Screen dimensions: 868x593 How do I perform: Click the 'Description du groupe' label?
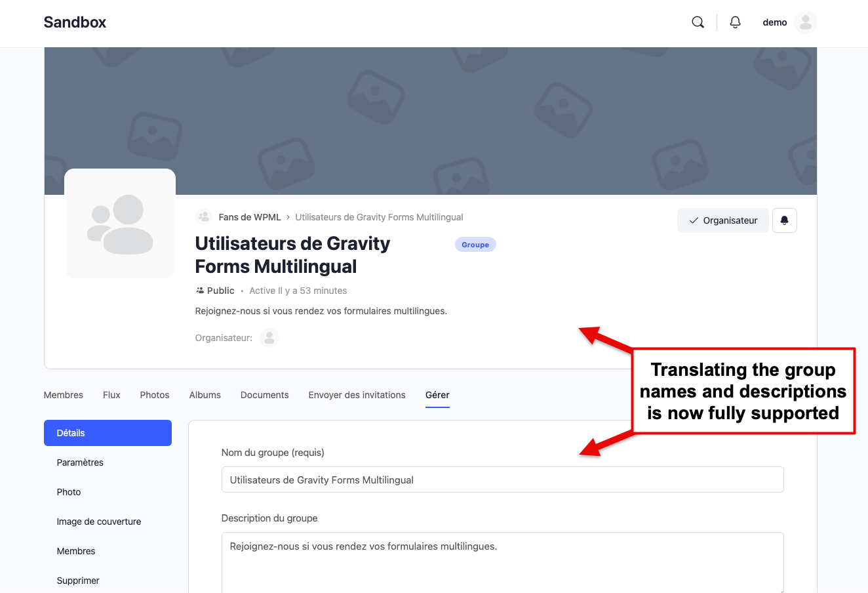[269, 518]
